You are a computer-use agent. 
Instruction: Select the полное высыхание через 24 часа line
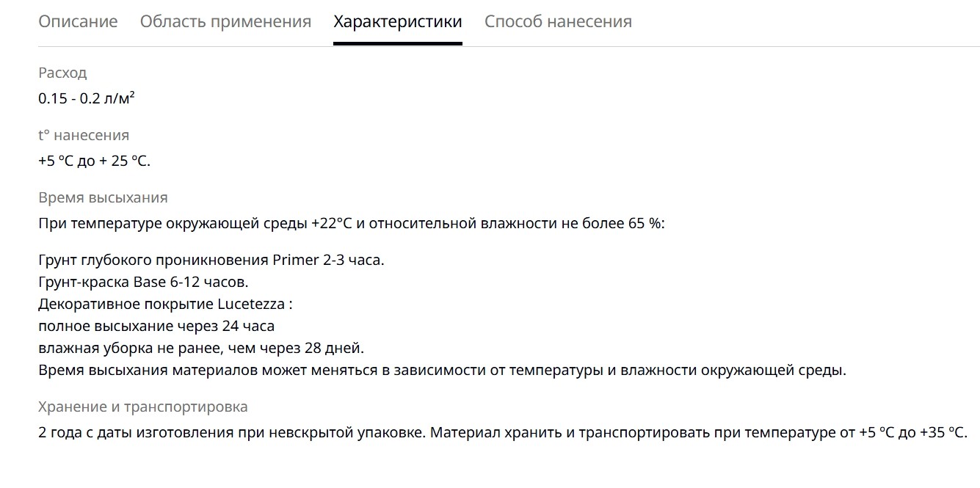coord(156,326)
